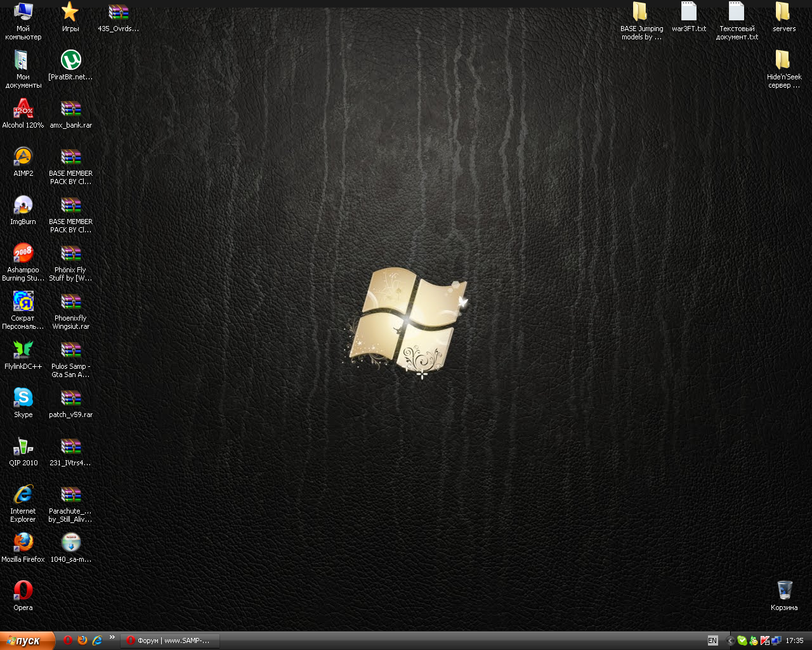Screen dimensions: 812x650
Task: Select the Корзина recycle bin
Action: [785, 596]
